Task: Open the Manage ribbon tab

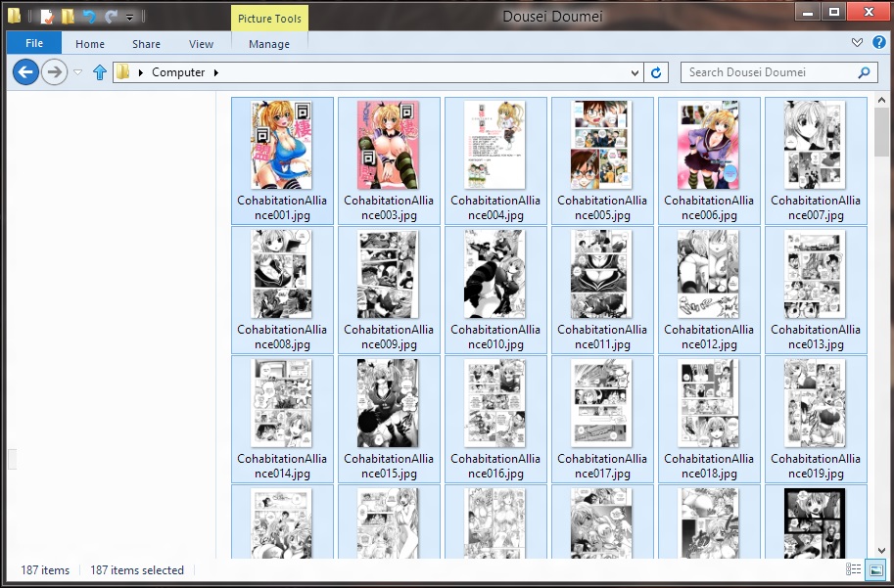Action: [x=269, y=44]
